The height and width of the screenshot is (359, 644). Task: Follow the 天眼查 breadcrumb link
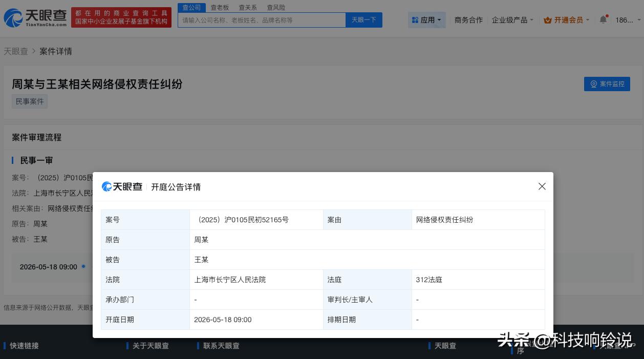pos(16,51)
